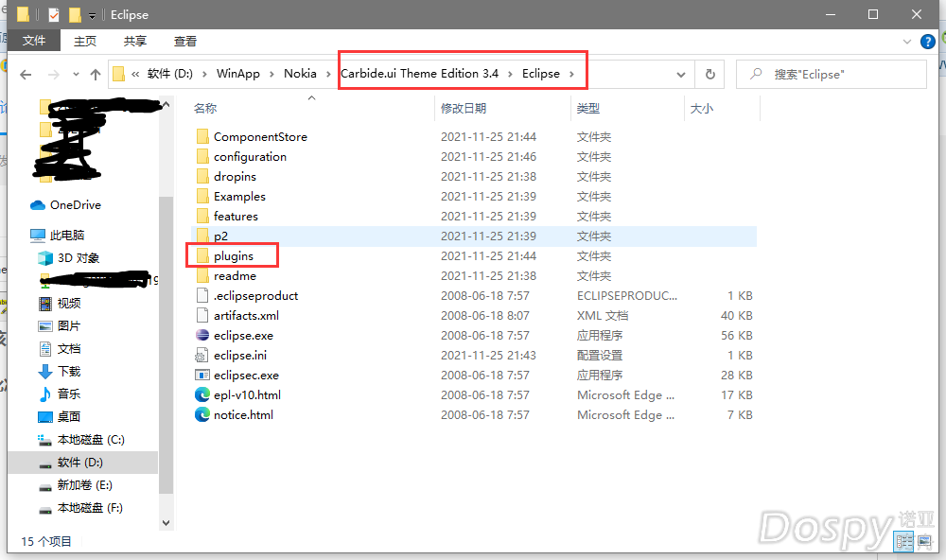Viewport: 946px width, 560px height.
Task: Click the plugins folder icon
Action: 202,255
